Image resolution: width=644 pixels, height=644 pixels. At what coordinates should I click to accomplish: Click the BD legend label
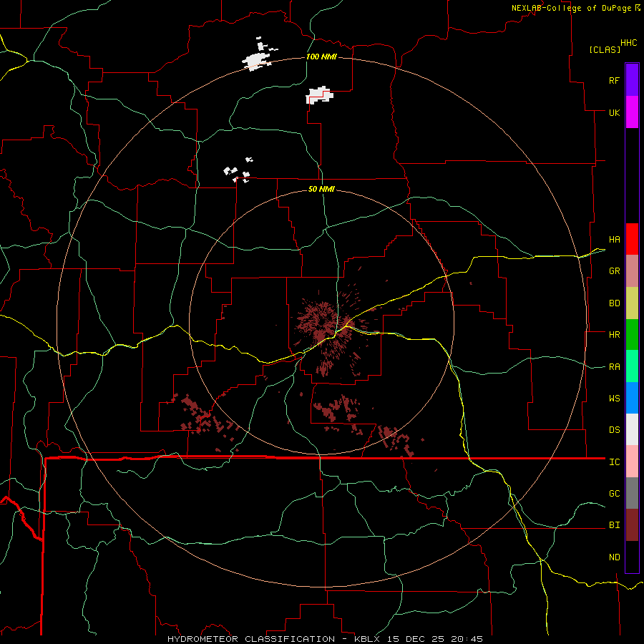coord(615,303)
